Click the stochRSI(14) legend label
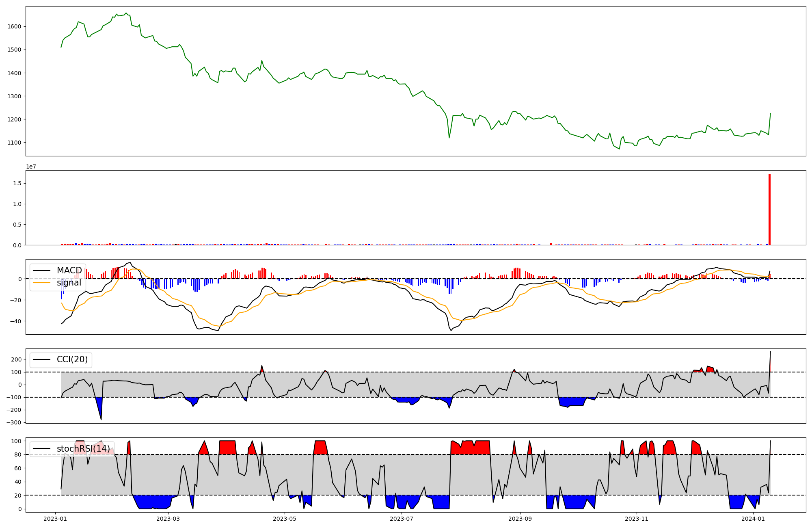Screen dimensions: 812x528 pos(83,449)
